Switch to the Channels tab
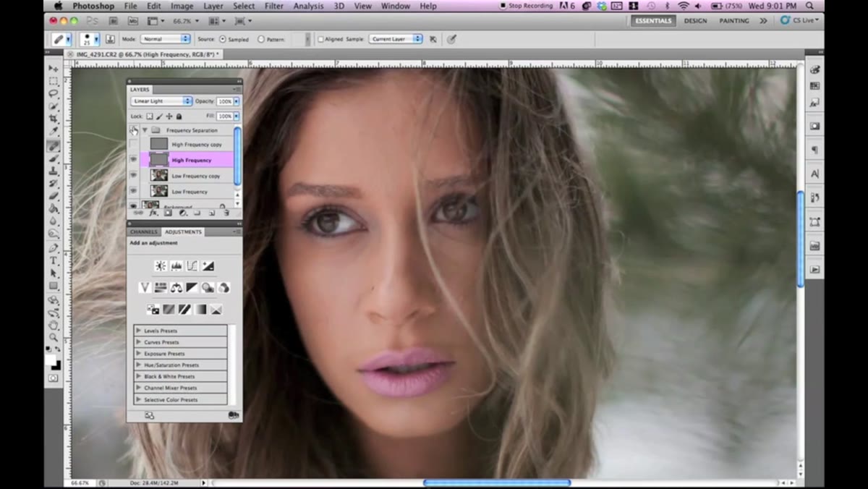Screen dimensions: 868x489 [x=144, y=232]
